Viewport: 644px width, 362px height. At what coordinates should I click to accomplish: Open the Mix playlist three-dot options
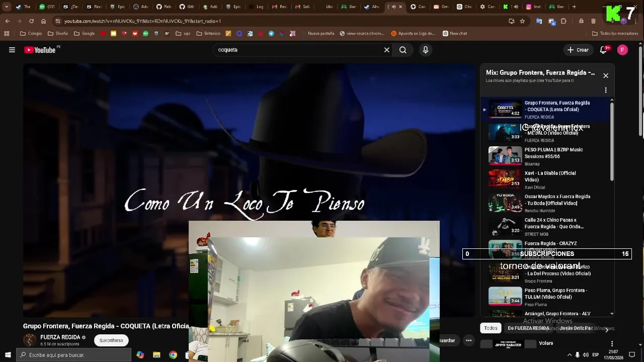(x=606, y=90)
